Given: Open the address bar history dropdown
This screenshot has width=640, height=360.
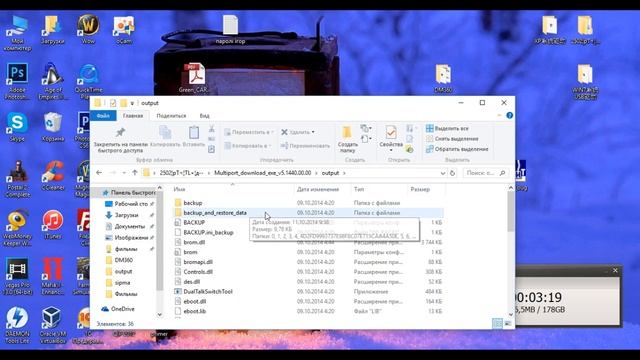Looking at the screenshot, I should pos(443,173).
